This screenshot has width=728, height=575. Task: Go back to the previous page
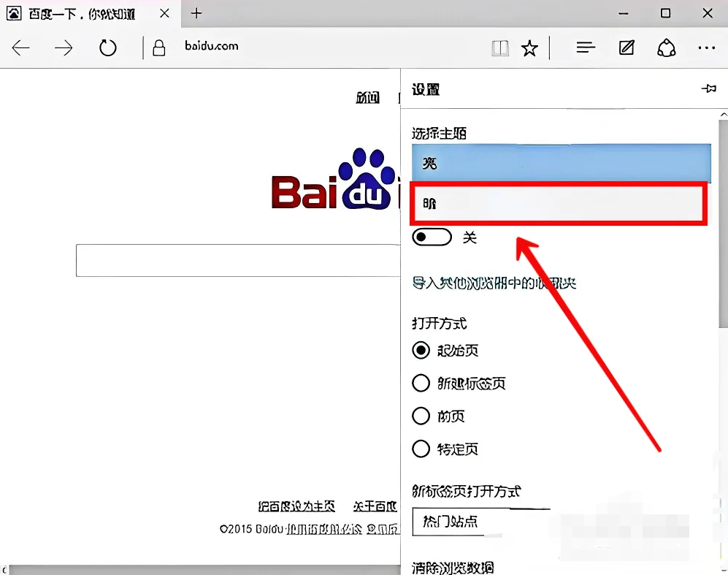tap(21, 47)
